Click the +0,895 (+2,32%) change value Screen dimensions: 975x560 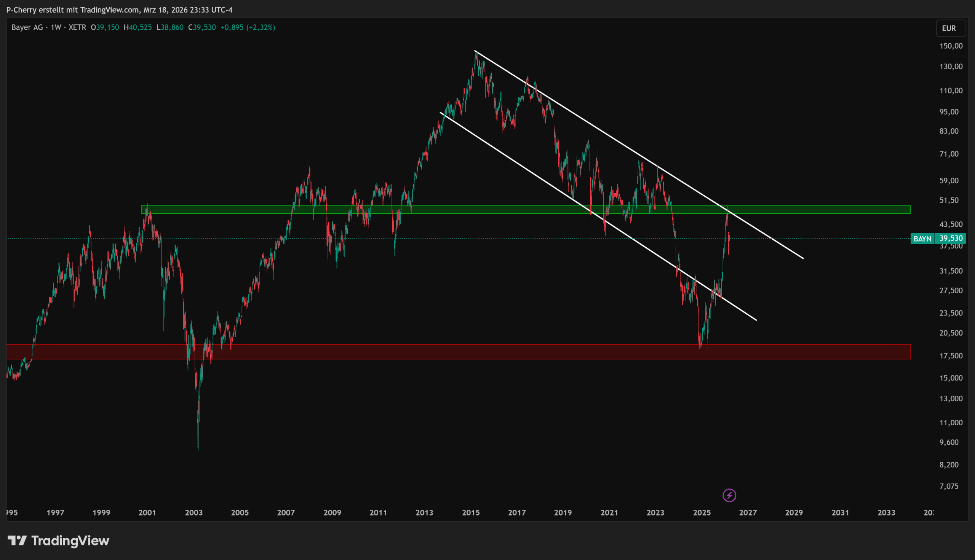(x=248, y=27)
